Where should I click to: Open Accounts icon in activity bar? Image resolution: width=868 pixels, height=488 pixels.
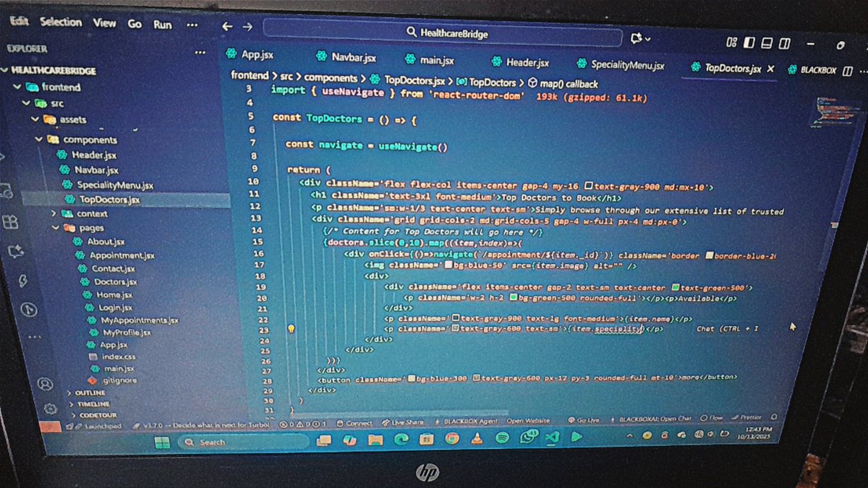click(x=45, y=384)
